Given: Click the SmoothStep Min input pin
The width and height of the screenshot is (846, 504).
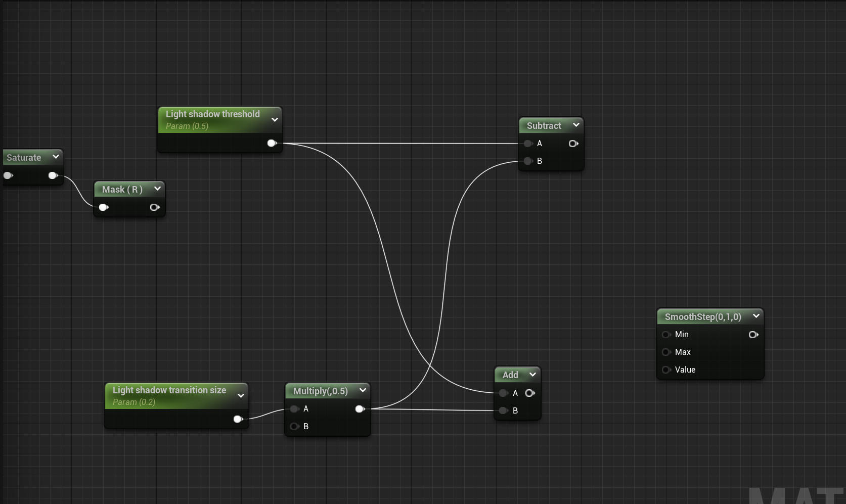Looking at the screenshot, I should [x=666, y=335].
